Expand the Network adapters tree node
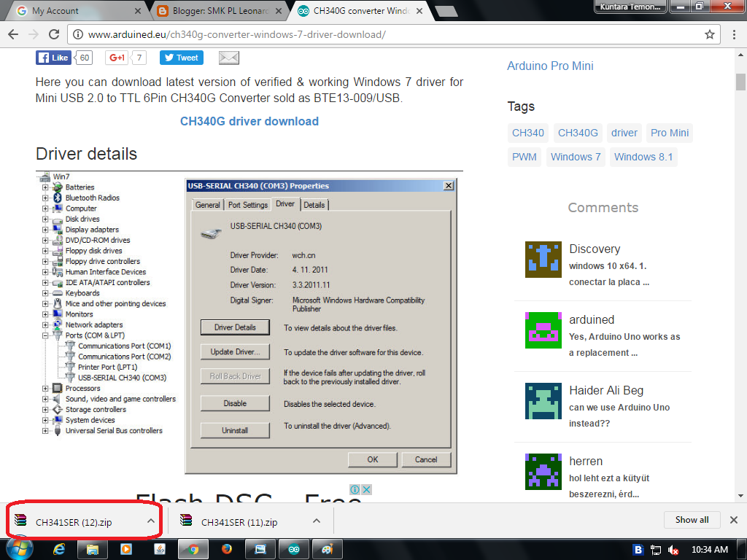The width and height of the screenshot is (747, 560). pyautogui.click(x=45, y=324)
